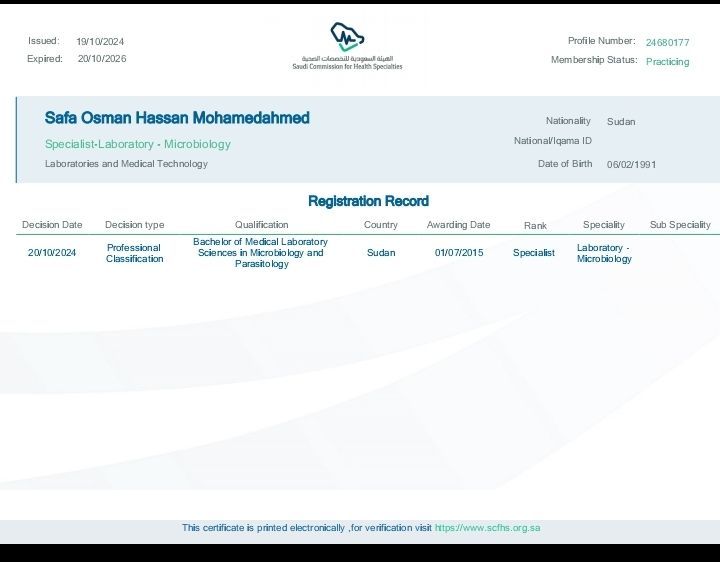Click the Decision type column header
This screenshot has width=720, height=562.
[134, 225]
